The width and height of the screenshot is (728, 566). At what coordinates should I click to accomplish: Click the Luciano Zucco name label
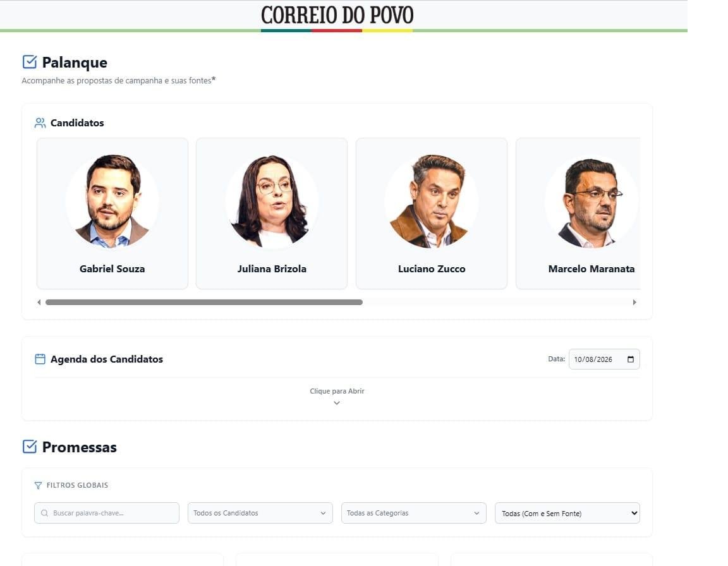pos(432,268)
